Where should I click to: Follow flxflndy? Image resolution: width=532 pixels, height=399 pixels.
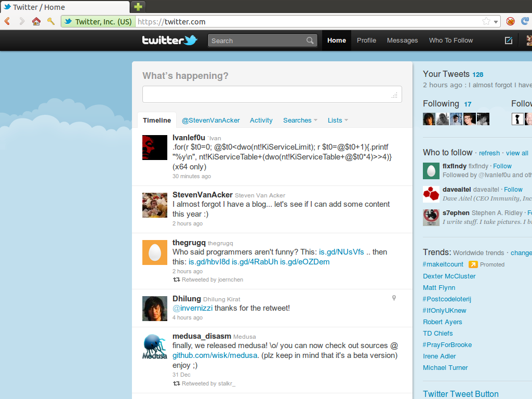coord(502,166)
